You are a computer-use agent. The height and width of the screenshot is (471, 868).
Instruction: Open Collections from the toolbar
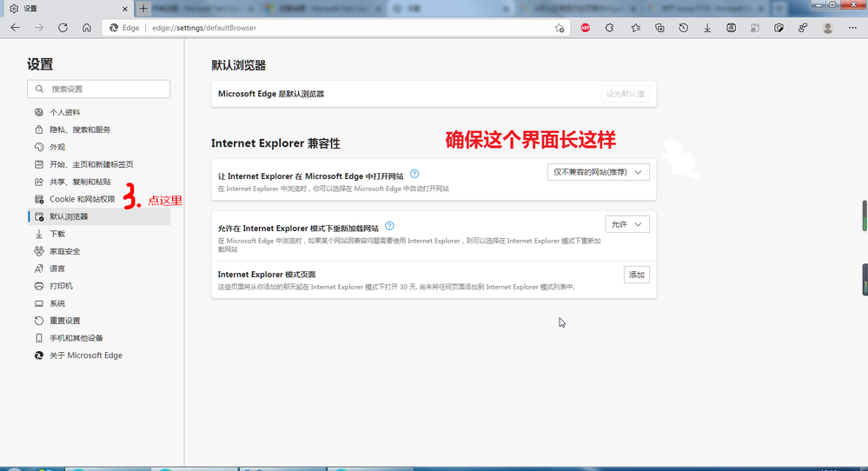(x=659, y=28)
